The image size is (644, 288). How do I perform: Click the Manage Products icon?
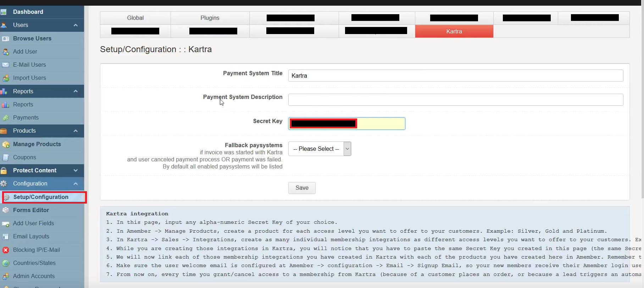(5, 144)
